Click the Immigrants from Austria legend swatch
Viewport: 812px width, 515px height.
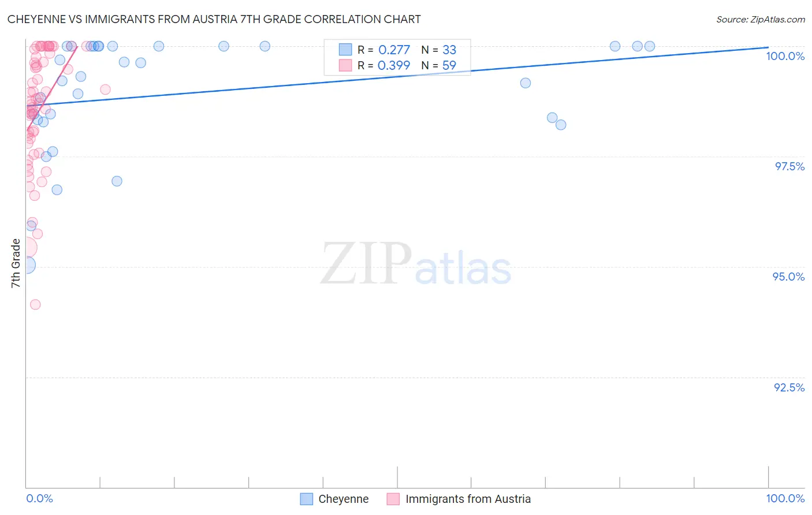pyautogui.click(x=393, y=499)
